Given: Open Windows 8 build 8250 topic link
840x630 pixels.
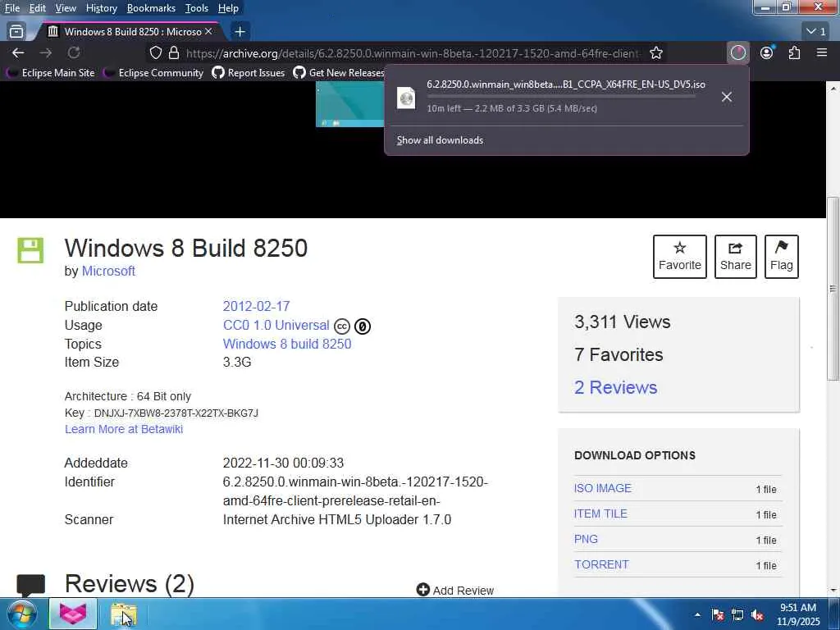Looking at the screenshot, I should click(287, 344).
